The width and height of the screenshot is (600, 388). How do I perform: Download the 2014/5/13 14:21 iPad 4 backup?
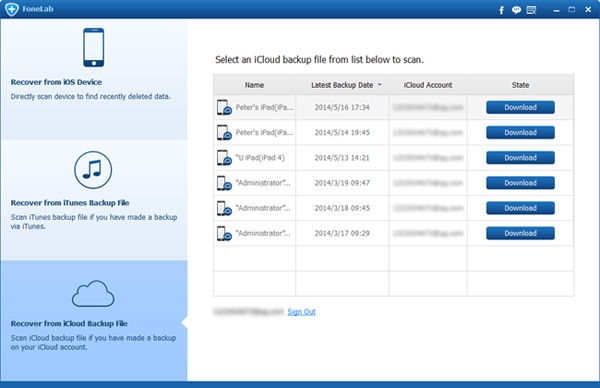click(x=520, y=158)
